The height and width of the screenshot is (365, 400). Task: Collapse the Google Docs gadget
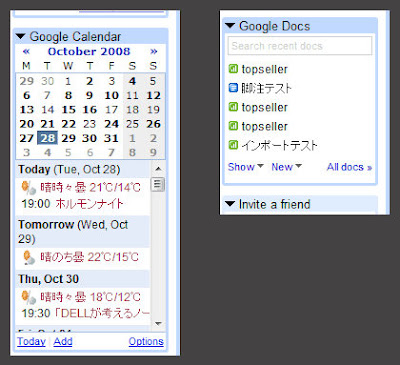(x=230, y=26)
